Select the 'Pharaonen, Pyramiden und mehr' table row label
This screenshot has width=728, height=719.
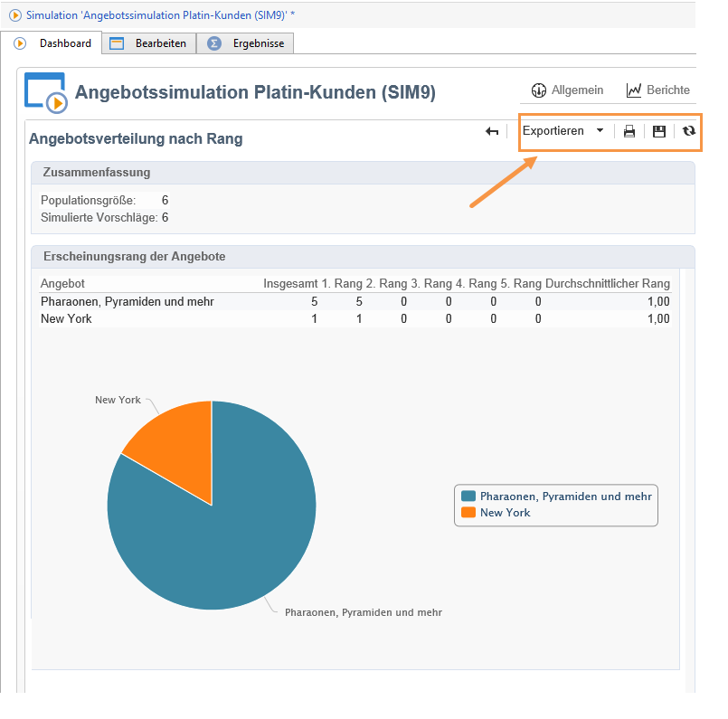pos(128,302)
